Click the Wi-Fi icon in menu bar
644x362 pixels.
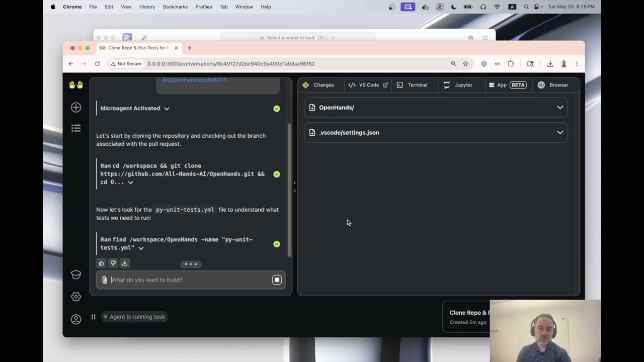[497, 7]
